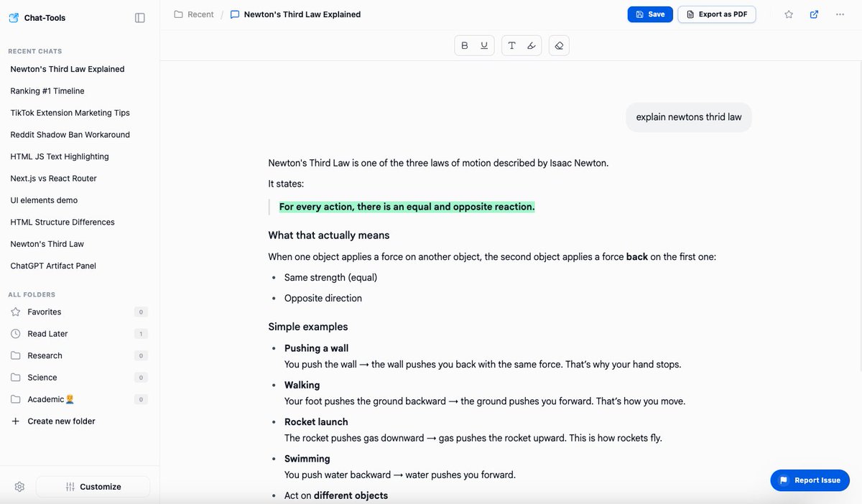862x504 pixels.
Task: Click the Chat-Tools logo icon
Action: (14, 18)
